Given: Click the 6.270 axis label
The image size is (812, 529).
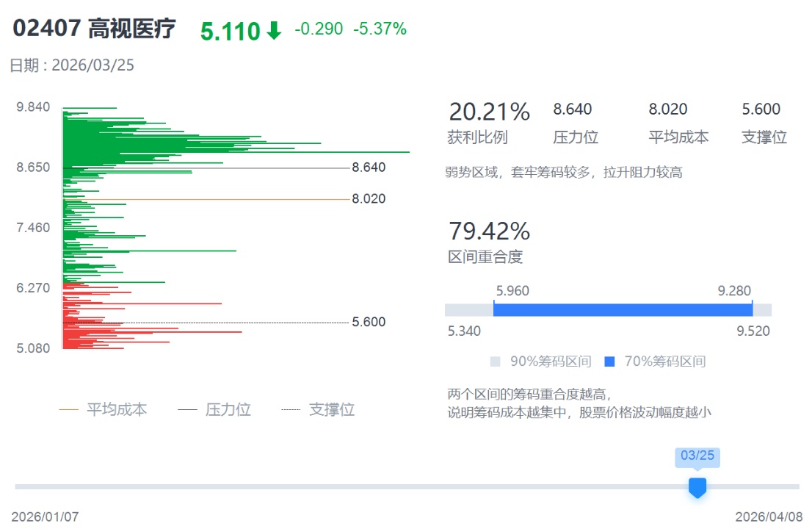Looking at the screenshot, I should click(33, 287).
